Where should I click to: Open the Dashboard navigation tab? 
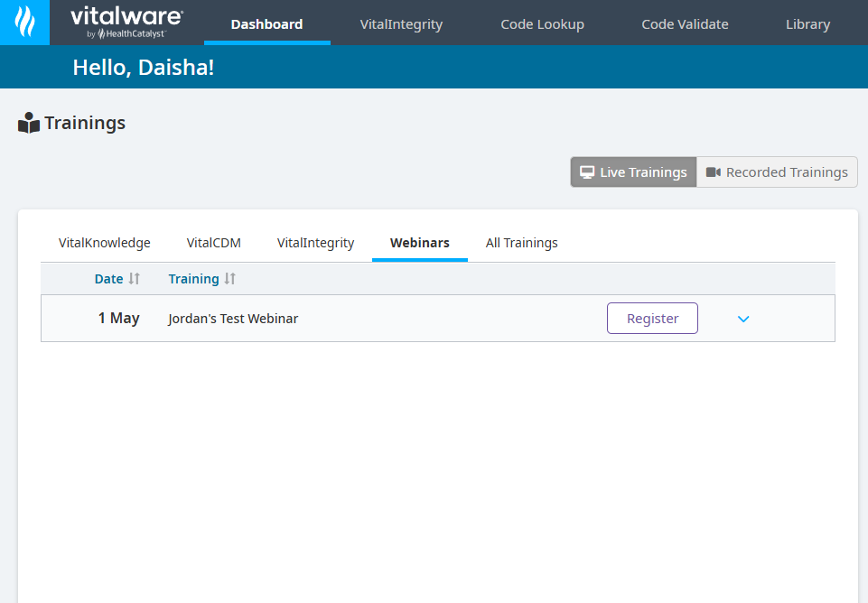pyautogui.click(x=266, y=24)
